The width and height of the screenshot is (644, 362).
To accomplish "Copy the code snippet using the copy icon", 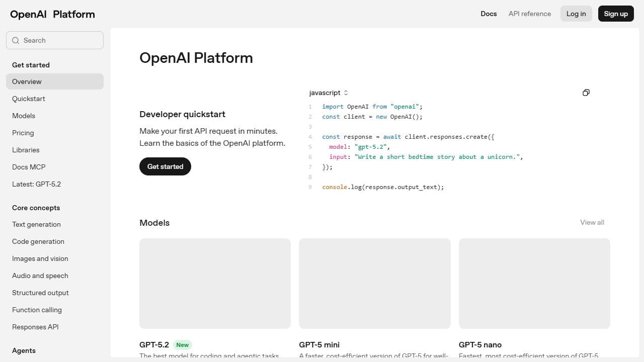I will [586, 93].
